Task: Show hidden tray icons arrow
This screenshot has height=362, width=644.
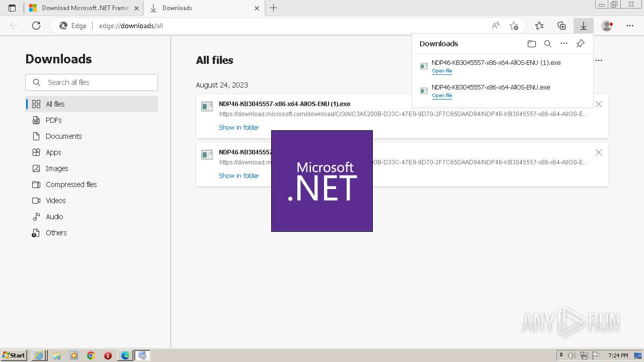Action: 561,355
